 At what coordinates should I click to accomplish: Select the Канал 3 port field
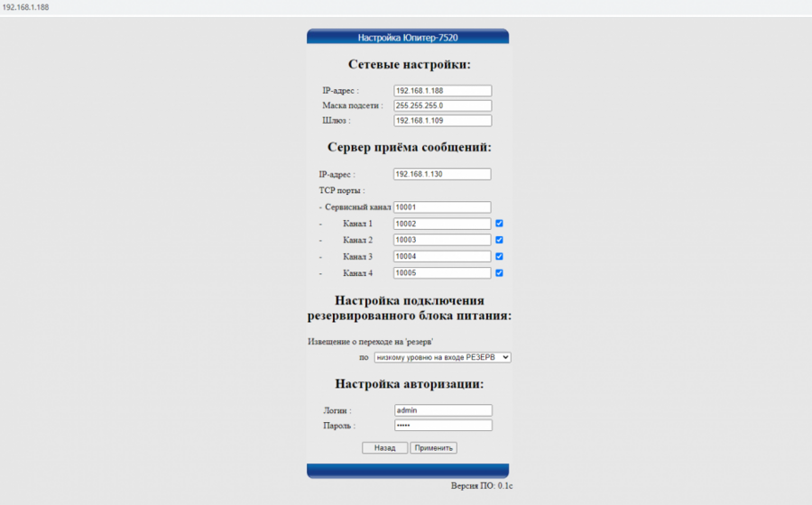[x=442, y=257]
